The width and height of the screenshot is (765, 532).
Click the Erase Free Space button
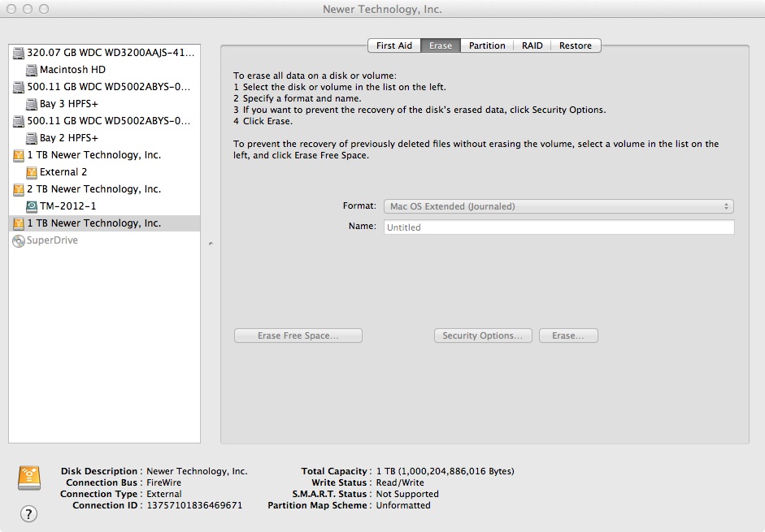pyautogui.click(x=298, y=335)
